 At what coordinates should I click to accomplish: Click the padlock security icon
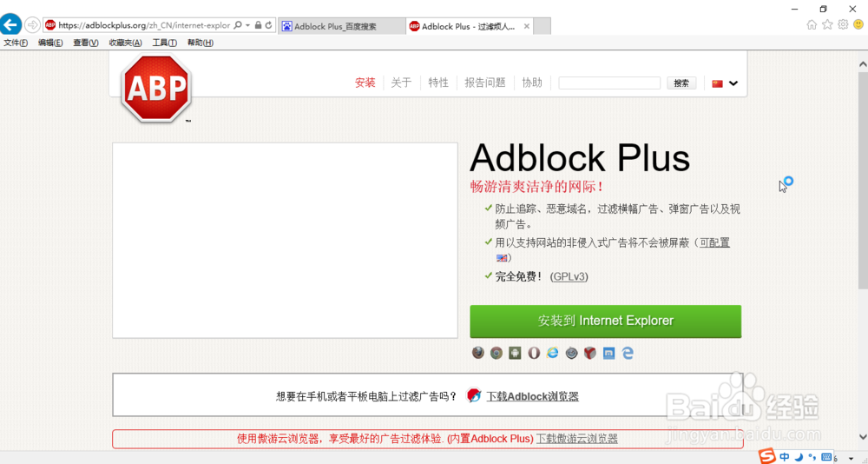[x=258, y=25]
